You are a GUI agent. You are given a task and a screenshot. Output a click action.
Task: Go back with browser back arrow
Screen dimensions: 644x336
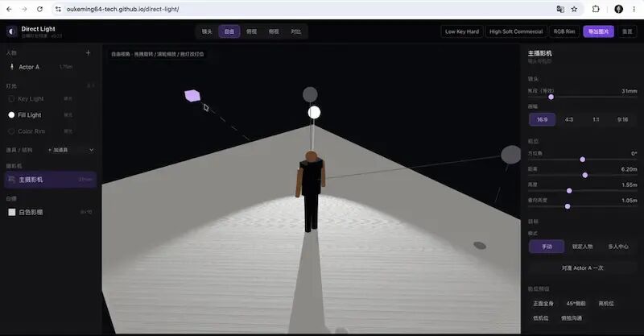tap(9, 9)
